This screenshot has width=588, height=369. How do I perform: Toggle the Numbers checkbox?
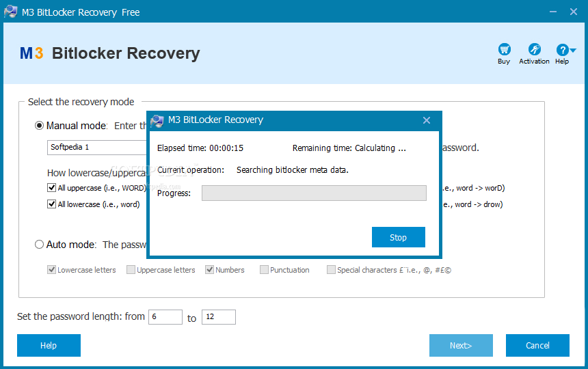pos(210,270)
